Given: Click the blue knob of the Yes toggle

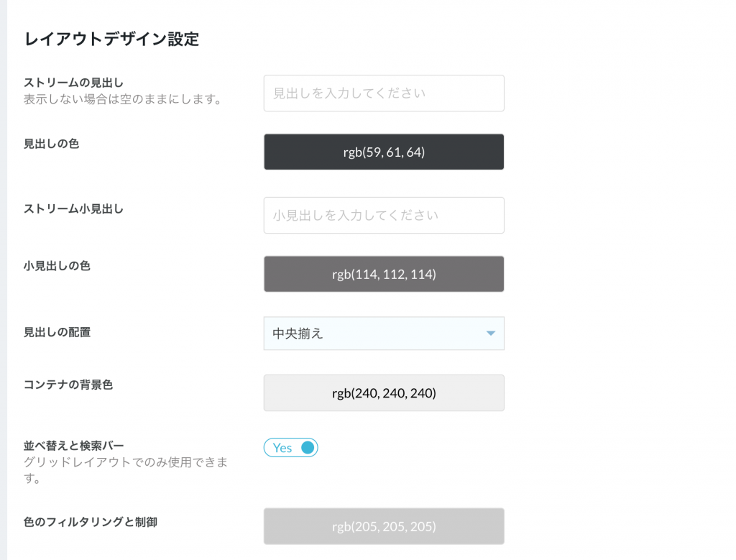Looking at the screenshot, I should coord(308,447).
